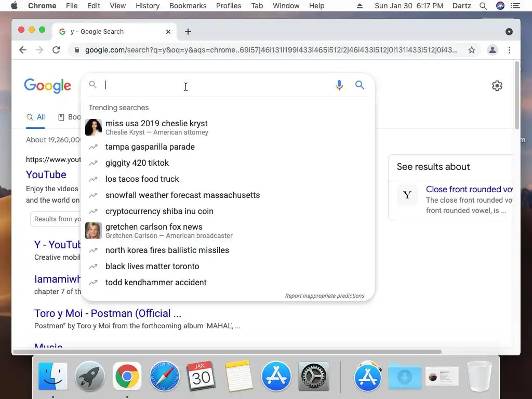Click the voice search microphone icon

coord(339,85)
